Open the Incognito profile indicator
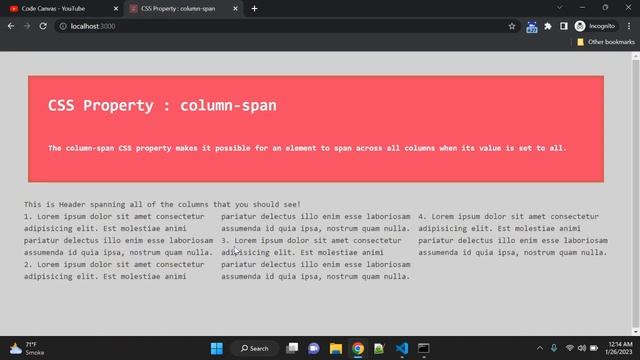The height and width of the screenshot is (360, 640). click(x=595, y=26)
